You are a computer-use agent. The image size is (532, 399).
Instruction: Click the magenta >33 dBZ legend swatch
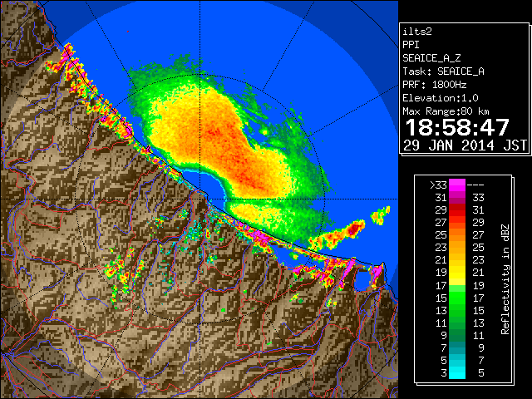(457, 185)
